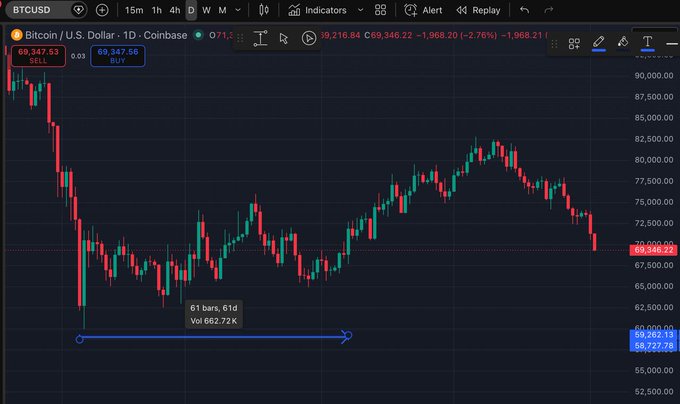Click the 69,347.56 BUY button
This screenshot has height=404, width=680.
[x=118, y=55]
